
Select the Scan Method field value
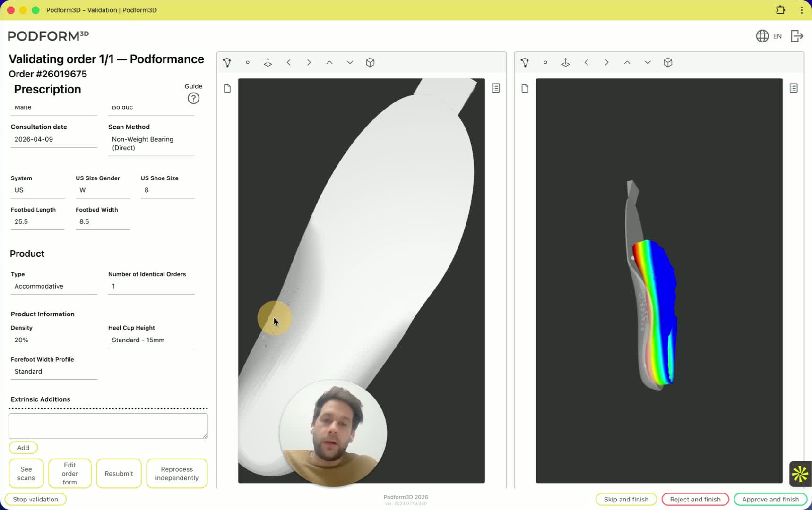point(151,144)
